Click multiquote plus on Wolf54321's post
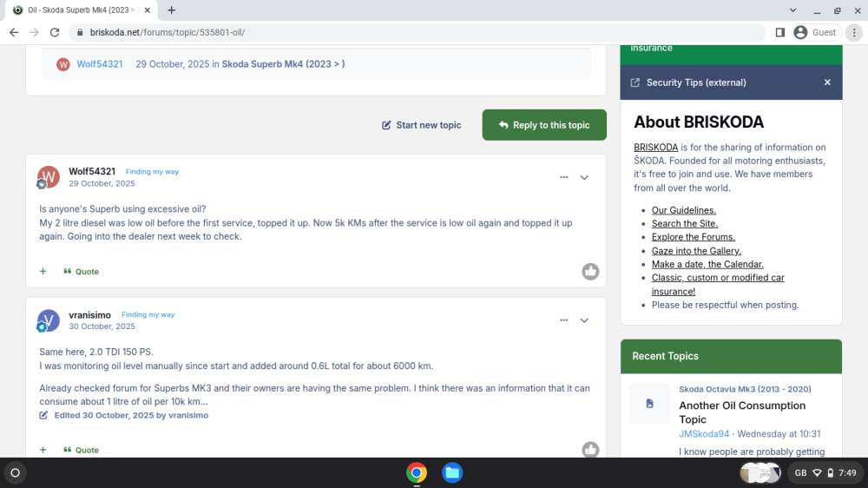 click(x=43, y=272)
